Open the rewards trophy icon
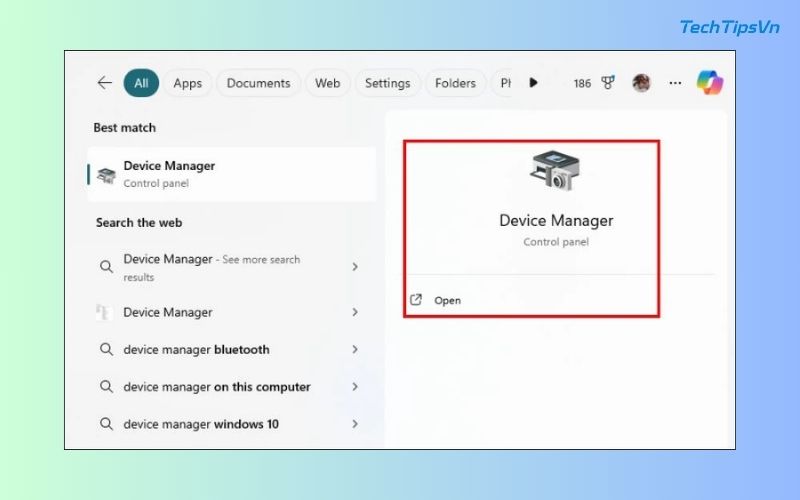The width and height of the screenshot is (800, 500). [x=608, y=83]
